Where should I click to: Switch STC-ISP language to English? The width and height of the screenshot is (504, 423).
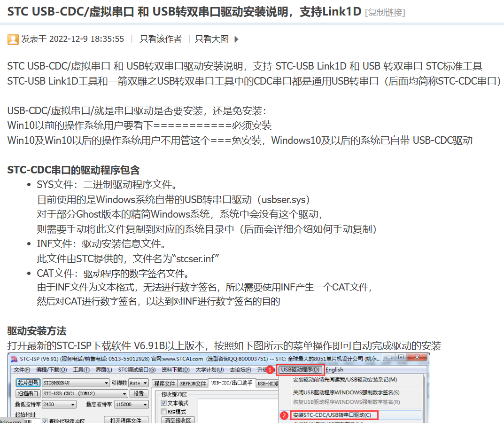coord(334,369)
